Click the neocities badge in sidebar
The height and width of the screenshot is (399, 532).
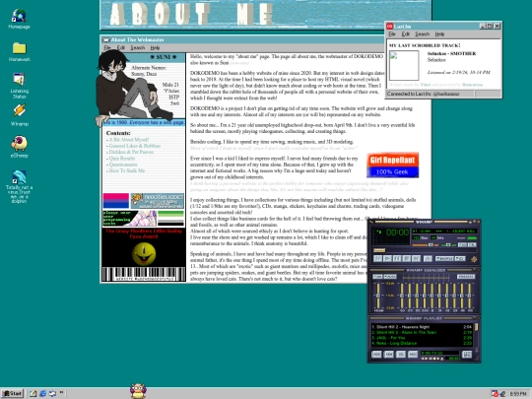(157, 201)
